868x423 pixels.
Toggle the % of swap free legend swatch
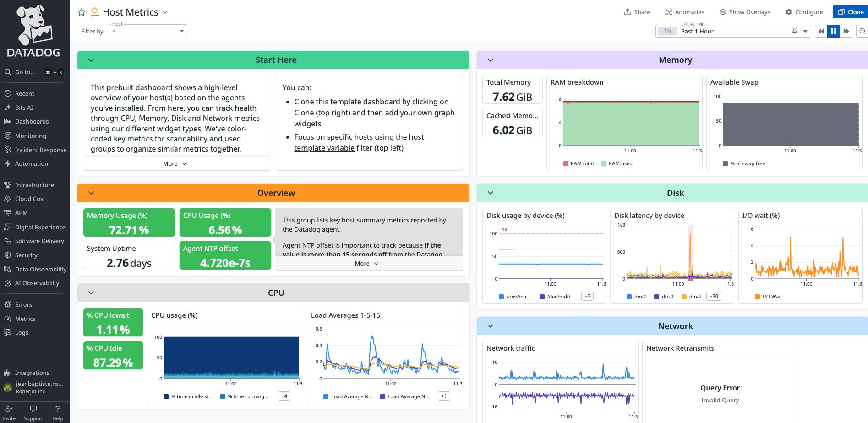[725, 163]
